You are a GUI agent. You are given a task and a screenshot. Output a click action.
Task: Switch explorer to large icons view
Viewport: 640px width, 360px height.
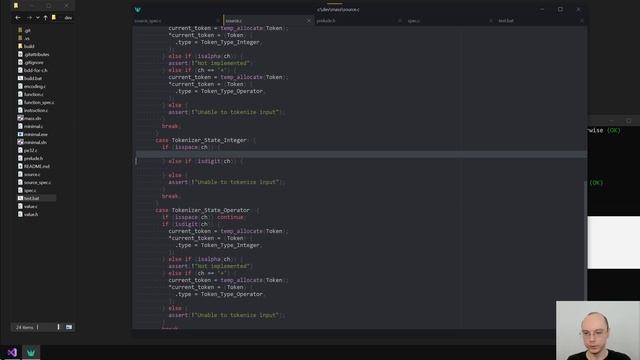[69, 327]
